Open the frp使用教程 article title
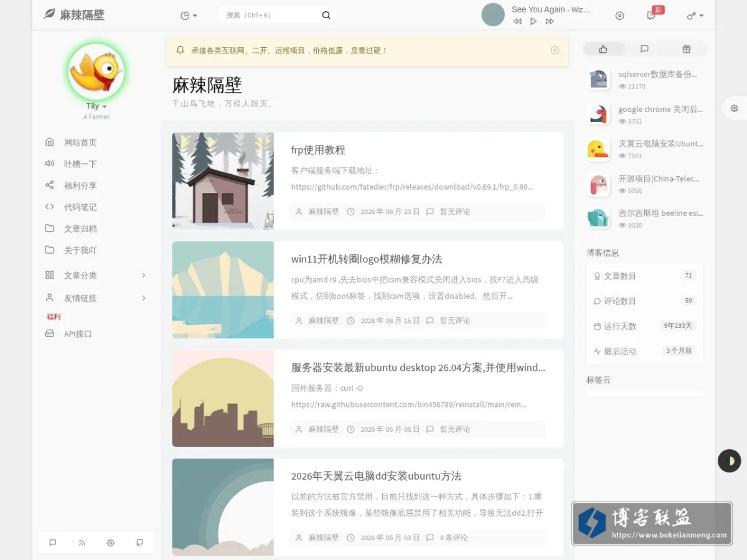747x560 pixels. pos(318,150)
